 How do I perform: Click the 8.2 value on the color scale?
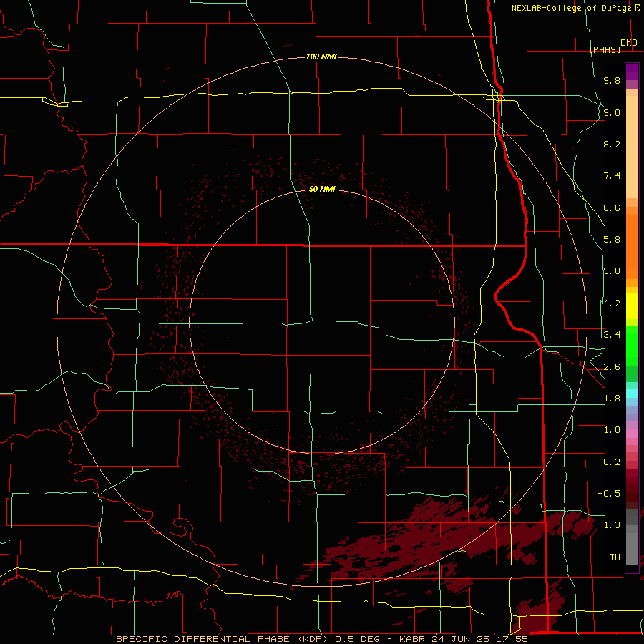pyautogui.click(x=612, y=144)
